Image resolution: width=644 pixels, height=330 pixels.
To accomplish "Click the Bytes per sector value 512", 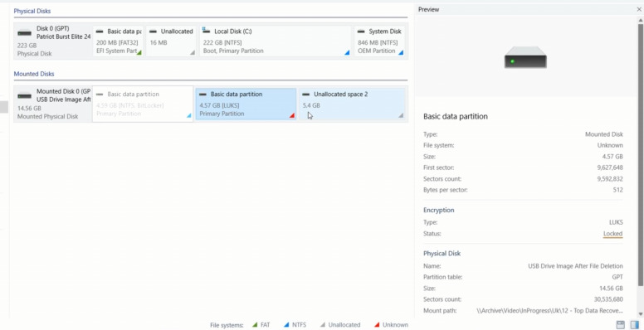I will [617, 190].
